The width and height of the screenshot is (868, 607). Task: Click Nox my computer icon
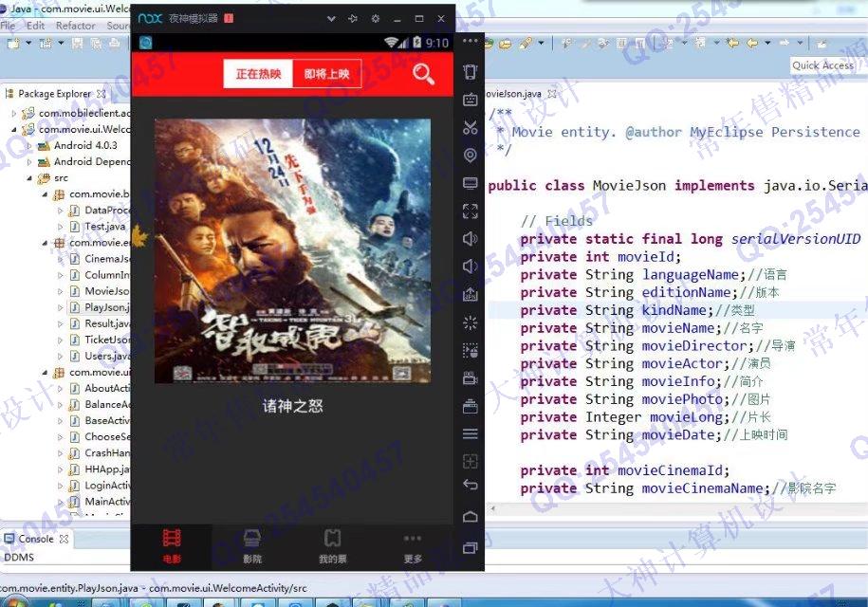(470, 183)
